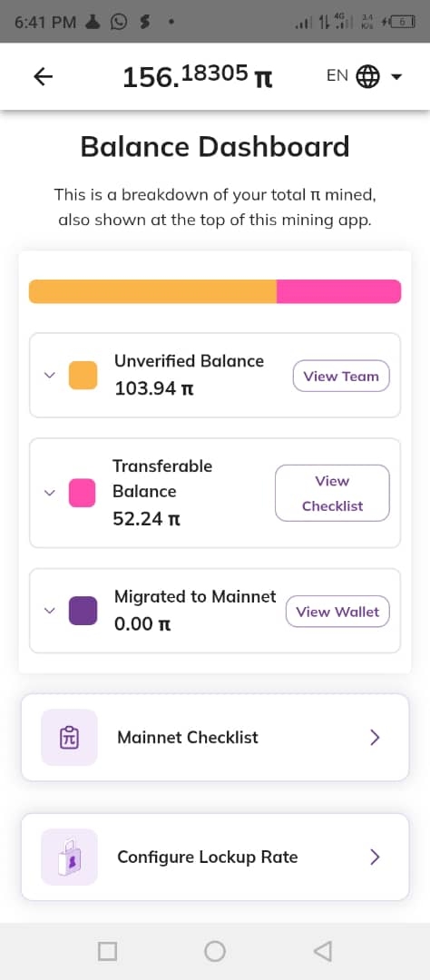
Task: Tap the Mainnet Checklist clipboard icon
Action: click(x=69, y=738)
